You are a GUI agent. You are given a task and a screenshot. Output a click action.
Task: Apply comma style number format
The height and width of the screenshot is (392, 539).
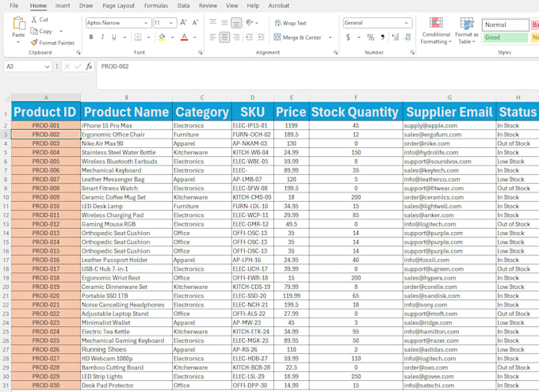click(382, 37)
